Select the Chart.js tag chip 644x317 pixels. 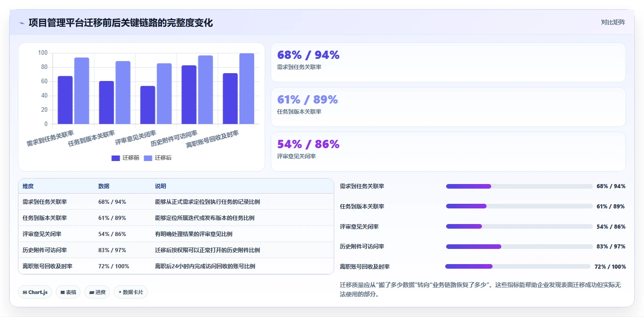pyautogui.click(x=35, y=292)
